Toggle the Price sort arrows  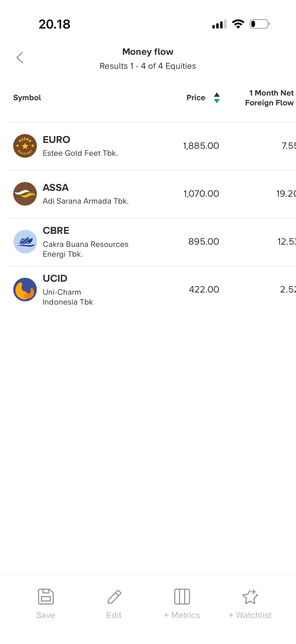pyautogui.click(x=217, y=98)
